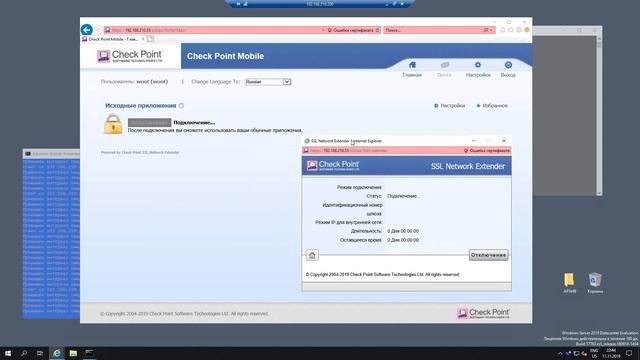The width and height of the screenshot is (640, 360).
Task: Expand the address bar URL dropdown arrow
Action: point(323,30)
